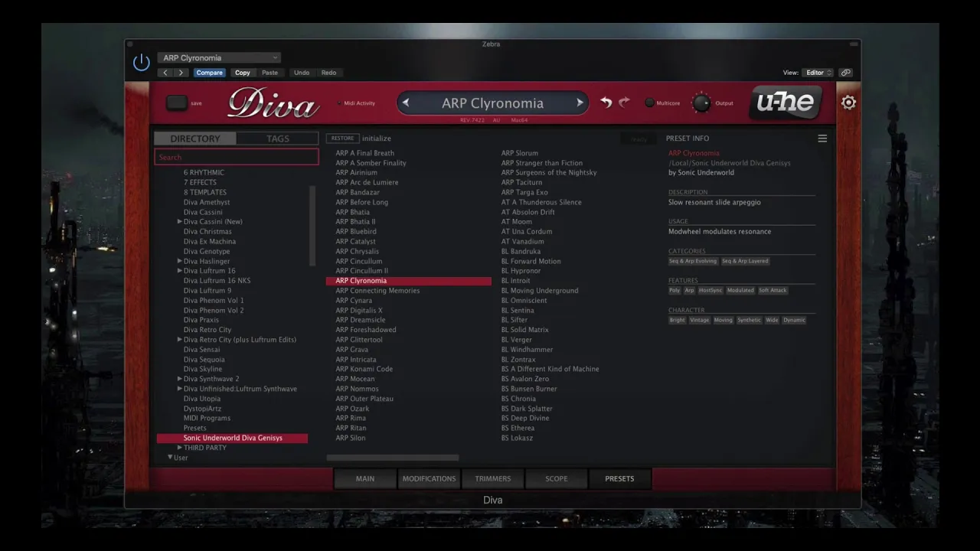This screenshot has height=551, width=980.
Task: Open the Diva settings gear
Action: click(848, 103)
